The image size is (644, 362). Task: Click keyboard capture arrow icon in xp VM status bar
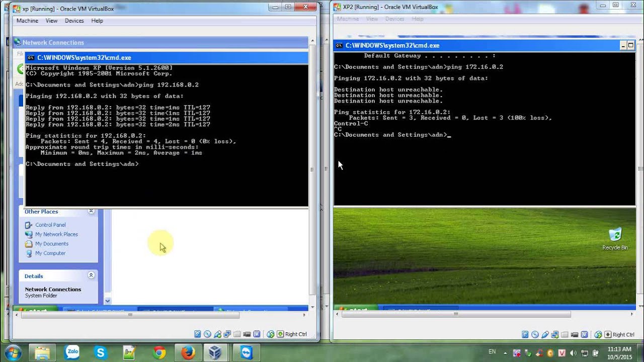pos(280,334)
